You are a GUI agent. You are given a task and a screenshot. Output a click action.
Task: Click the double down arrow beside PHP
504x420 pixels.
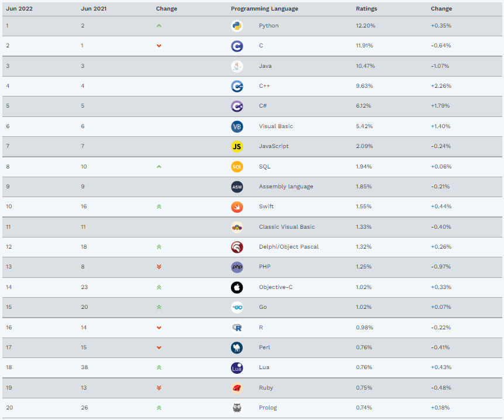159,267
